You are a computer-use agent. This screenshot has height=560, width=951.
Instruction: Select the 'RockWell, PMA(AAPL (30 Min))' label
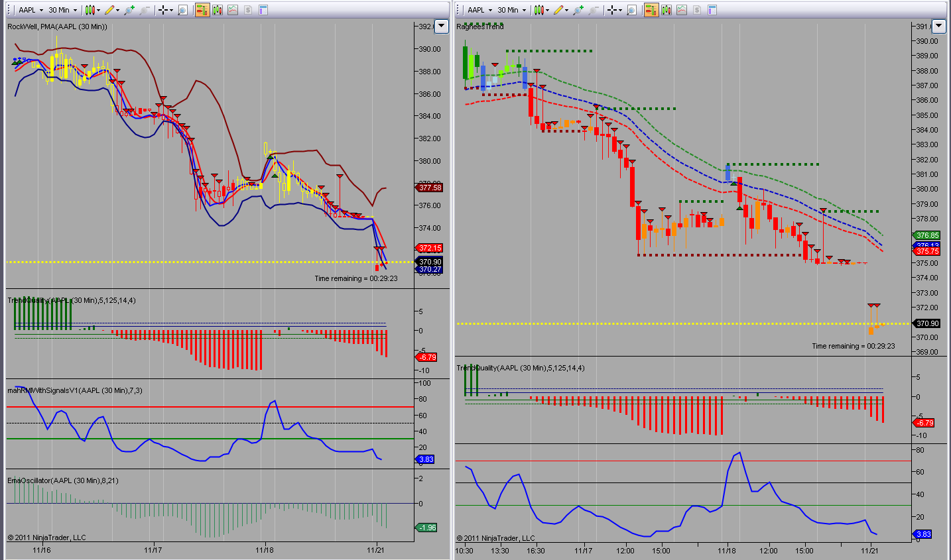tap(57, 27)
